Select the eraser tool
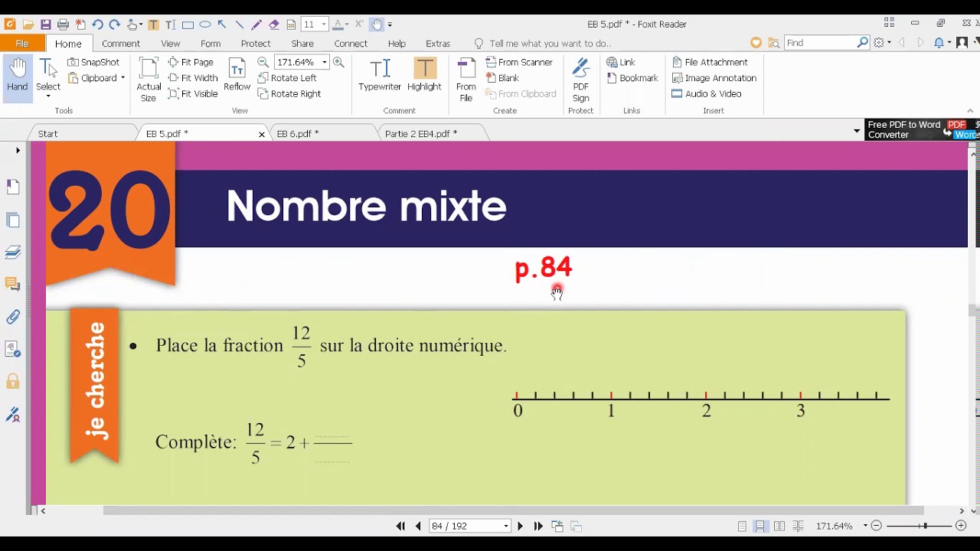980x551 pixels. click(273, 24)
